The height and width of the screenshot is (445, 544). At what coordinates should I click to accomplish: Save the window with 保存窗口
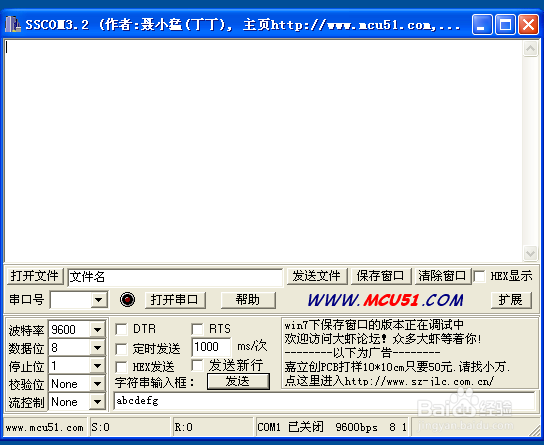tap(381, 276)
